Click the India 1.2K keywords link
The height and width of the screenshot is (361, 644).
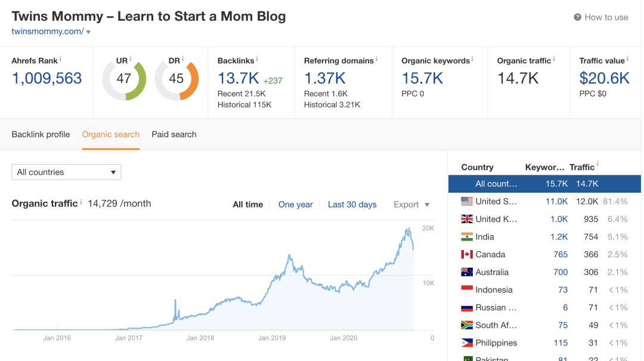pyautogui.click(x=559, y=237)
